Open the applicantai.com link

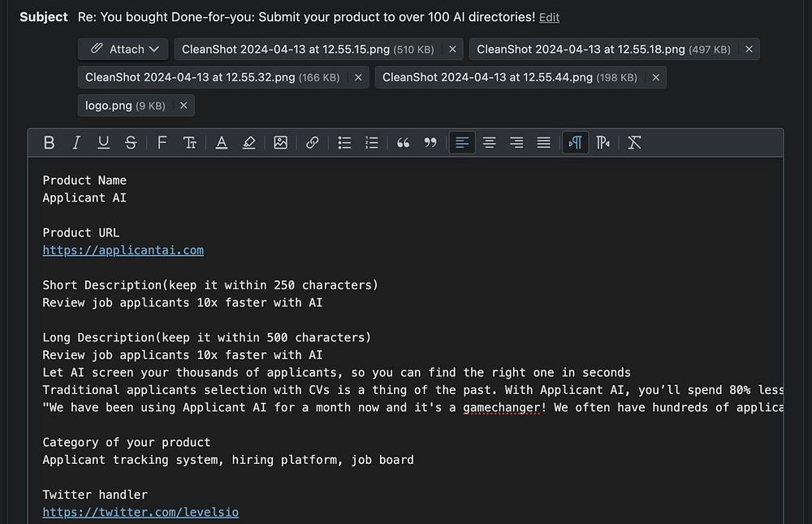coord(123,250)
